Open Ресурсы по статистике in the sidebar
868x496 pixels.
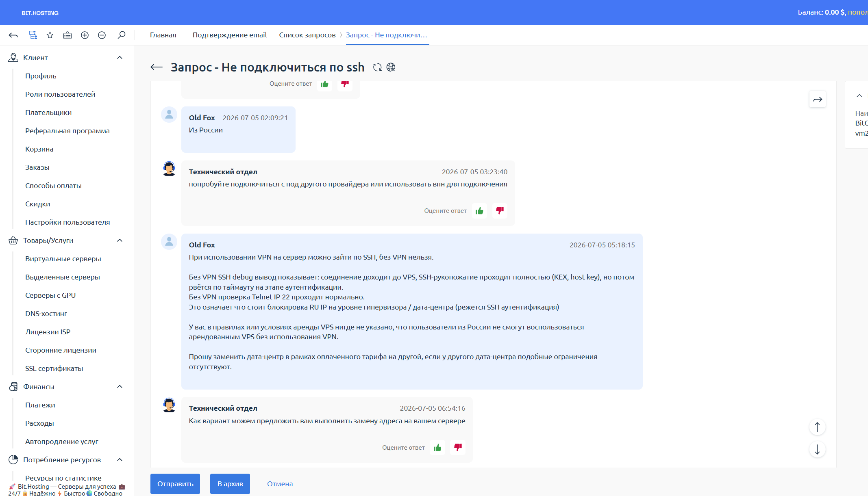[63, 478]
